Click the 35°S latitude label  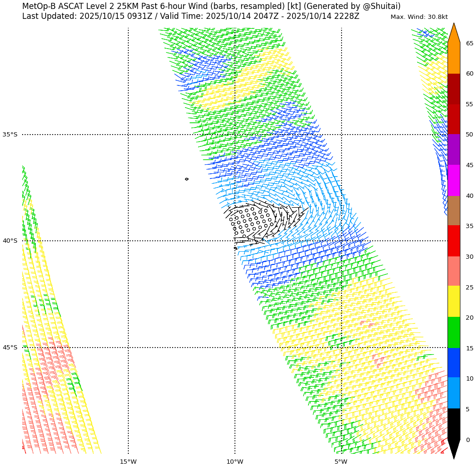pos(10,135)
